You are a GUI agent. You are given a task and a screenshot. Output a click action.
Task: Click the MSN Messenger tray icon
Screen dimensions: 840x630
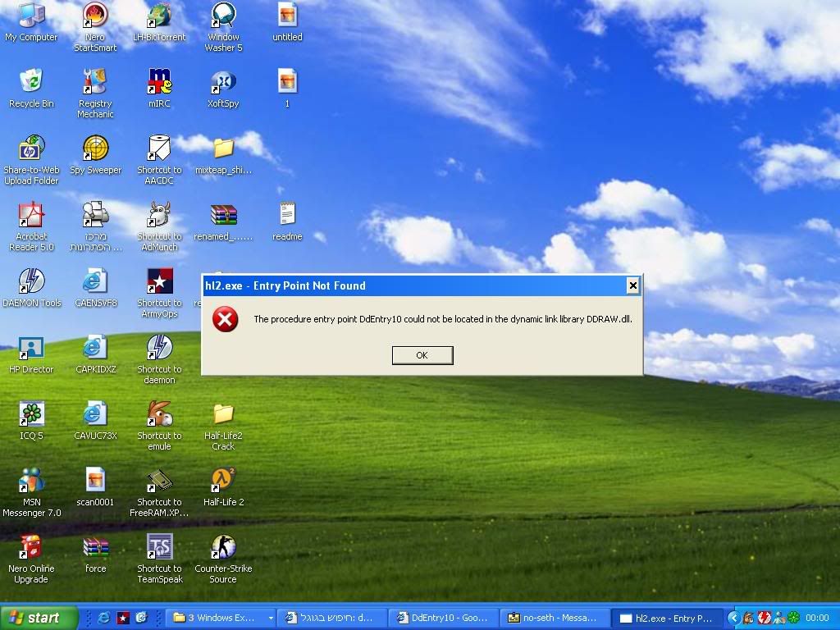779,618
